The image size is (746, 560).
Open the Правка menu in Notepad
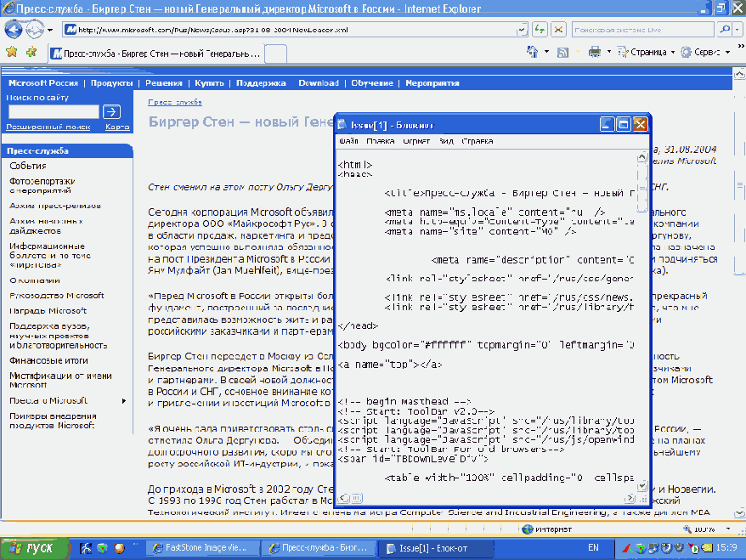click(380, 141)
